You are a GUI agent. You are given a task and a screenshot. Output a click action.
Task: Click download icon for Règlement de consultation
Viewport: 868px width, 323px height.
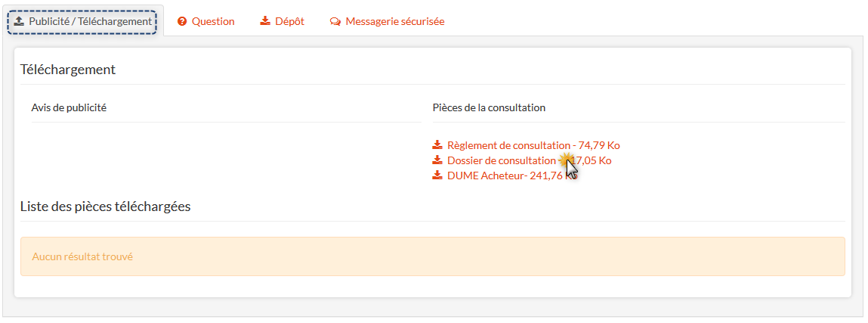[437, 145]
